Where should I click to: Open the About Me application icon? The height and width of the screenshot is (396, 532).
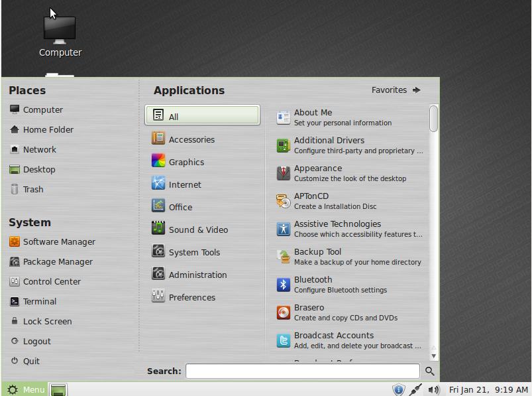pyautogui.click(x=284, y=117)
